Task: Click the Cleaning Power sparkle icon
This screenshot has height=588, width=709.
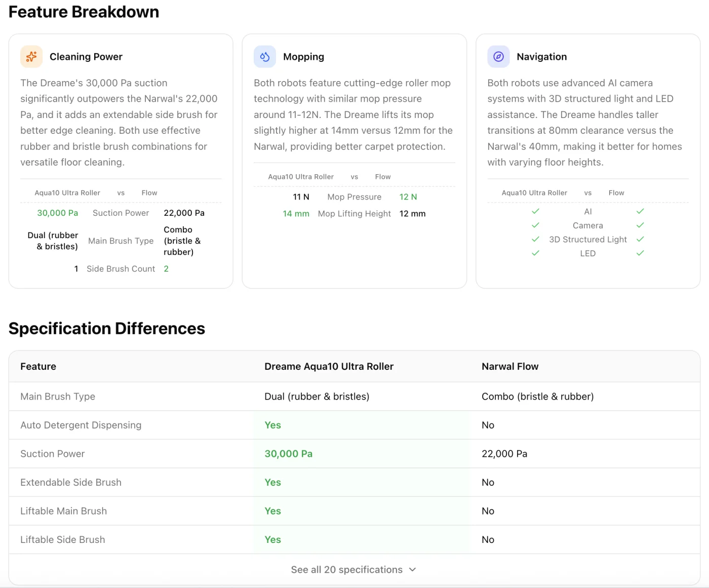Action: coord(31,57)
